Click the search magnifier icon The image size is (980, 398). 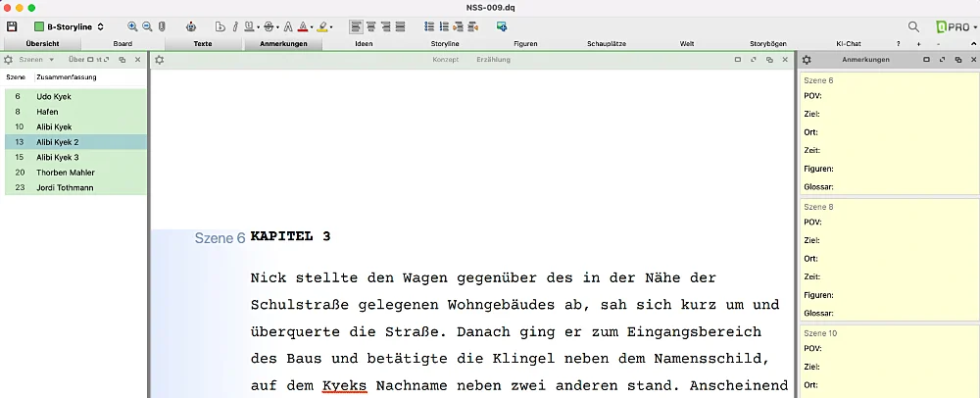[x=913, y=26]
